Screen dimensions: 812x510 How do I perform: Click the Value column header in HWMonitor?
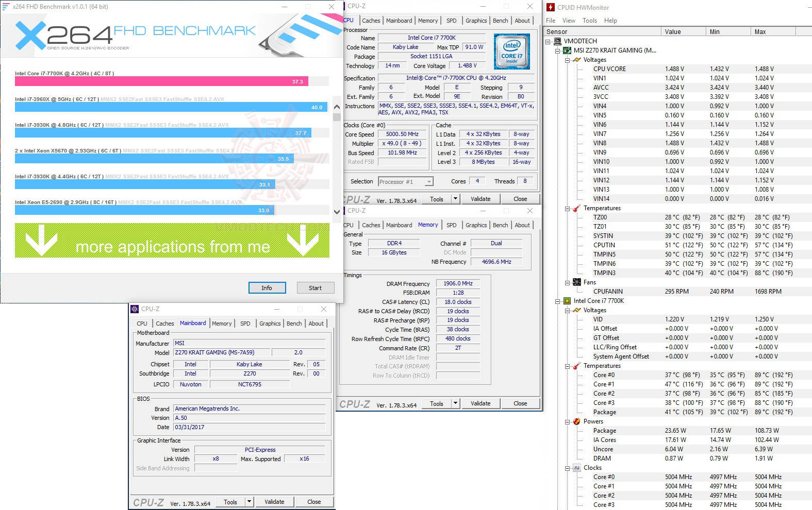[x=684, y=31]
